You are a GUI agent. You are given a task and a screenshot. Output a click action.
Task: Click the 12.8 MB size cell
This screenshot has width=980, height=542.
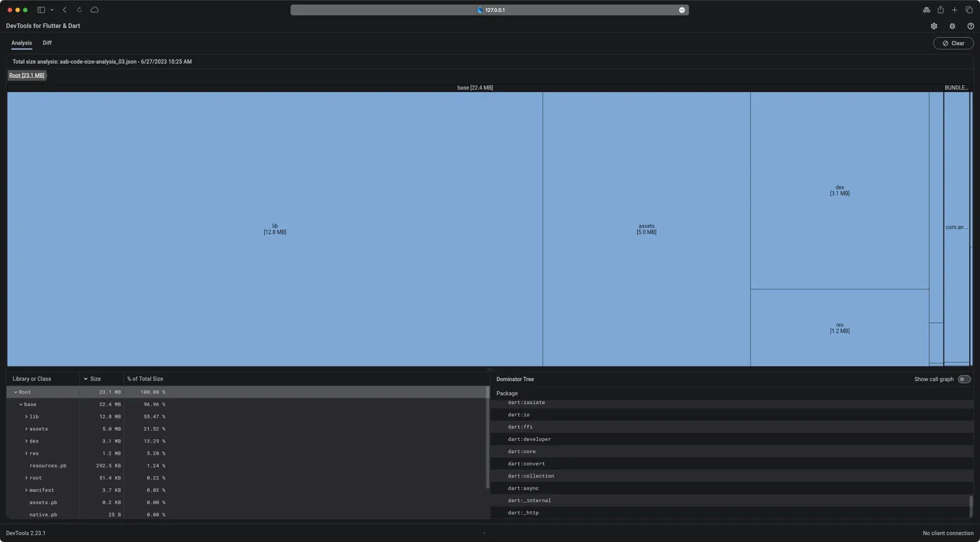coord(110,417)
